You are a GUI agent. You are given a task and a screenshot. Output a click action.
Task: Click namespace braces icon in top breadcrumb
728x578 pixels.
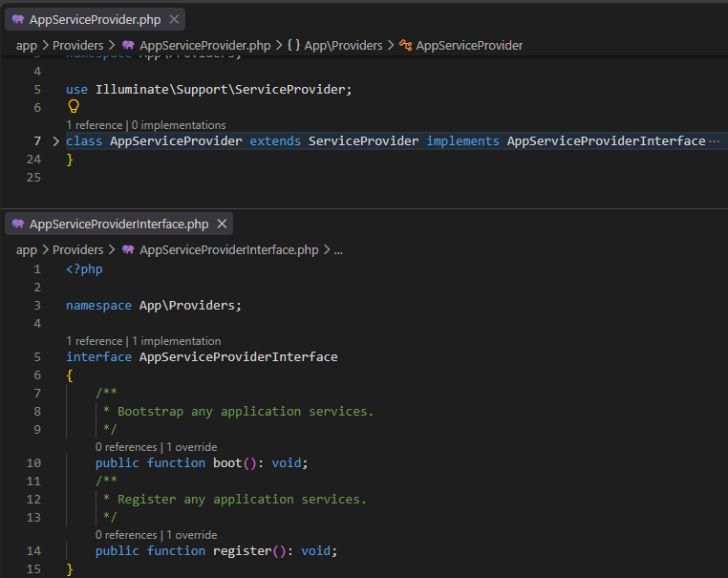[x=293, y=46]
